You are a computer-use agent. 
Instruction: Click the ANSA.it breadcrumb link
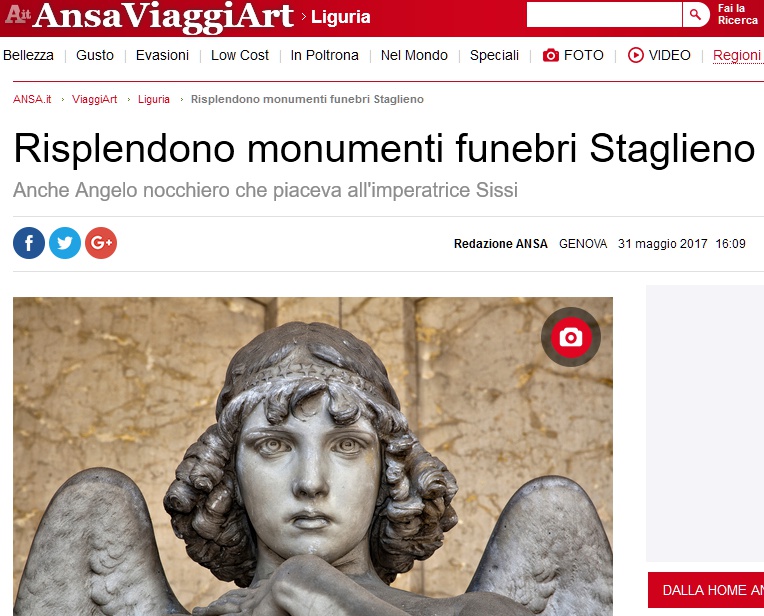[x=32, y=99]
